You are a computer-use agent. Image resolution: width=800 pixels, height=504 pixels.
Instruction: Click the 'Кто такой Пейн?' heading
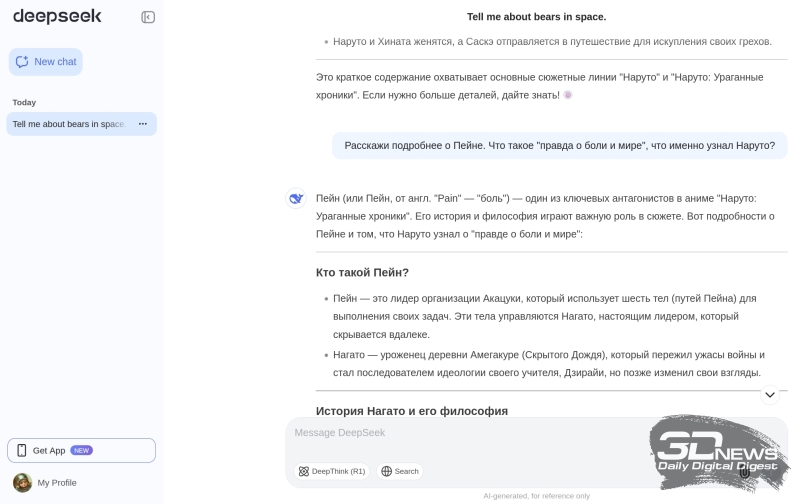pyautogui.click(x=362, y=272)
